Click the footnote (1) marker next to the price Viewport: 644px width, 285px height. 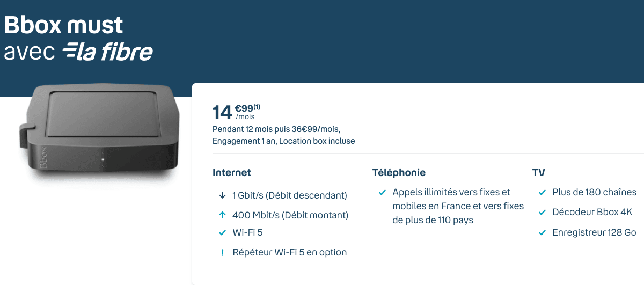pos(257,107)
